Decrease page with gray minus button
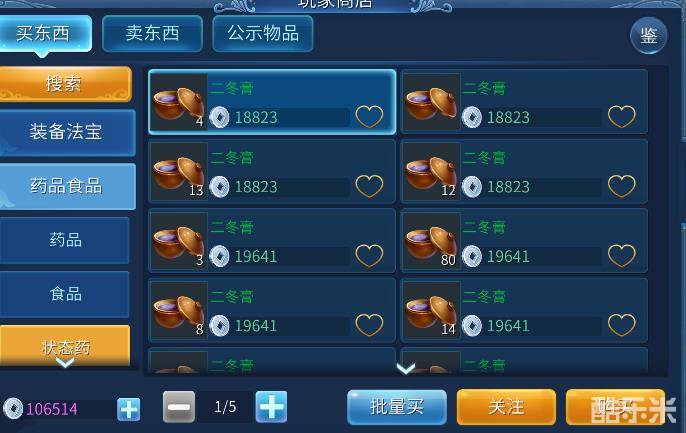The width and height of the screenshot is (686, 433). tap(179, 407)
